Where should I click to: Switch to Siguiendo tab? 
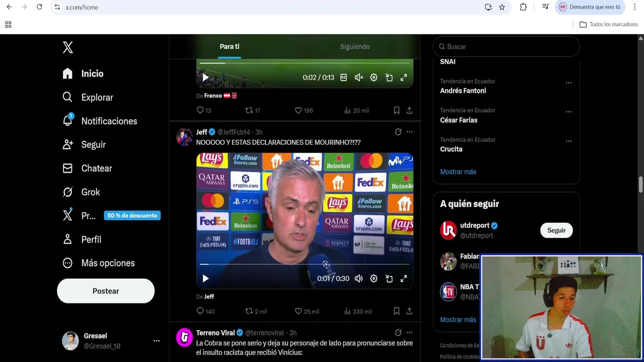click(355, 46)
